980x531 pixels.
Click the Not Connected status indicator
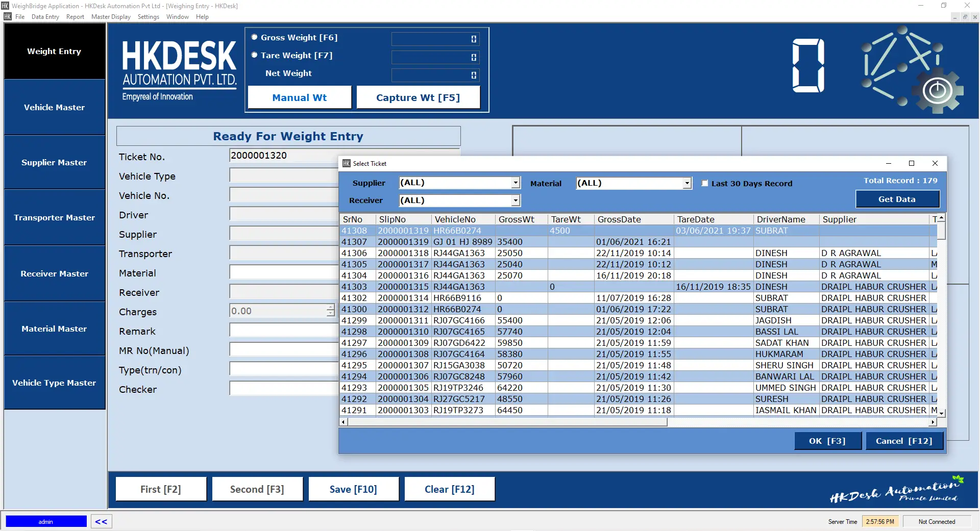(937, 521)
